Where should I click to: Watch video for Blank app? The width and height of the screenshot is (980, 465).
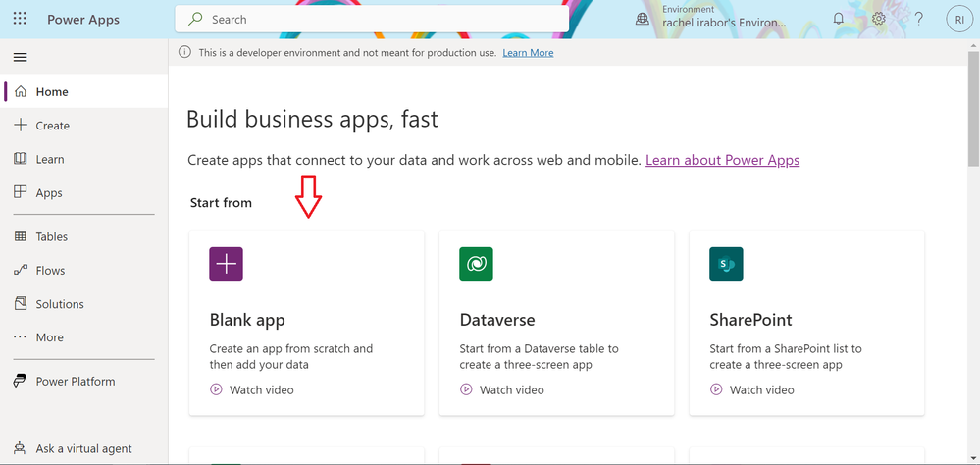click(252, 390)
